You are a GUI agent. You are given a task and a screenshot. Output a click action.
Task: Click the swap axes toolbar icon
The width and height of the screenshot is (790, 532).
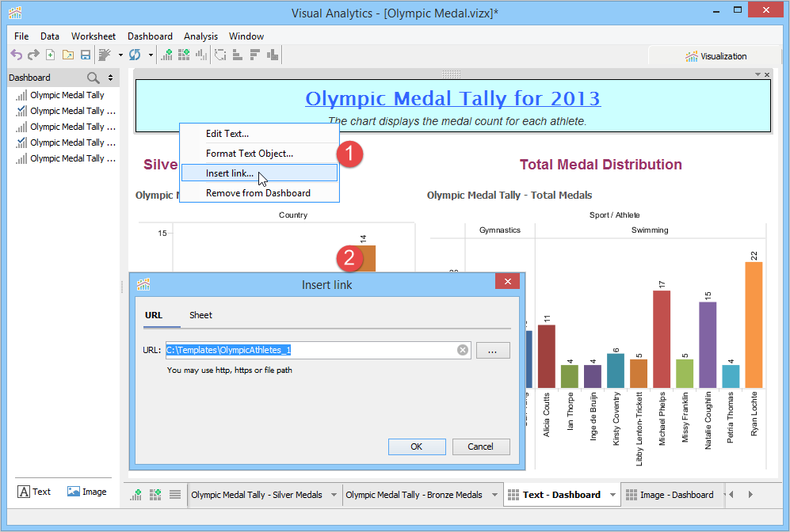point(220,55)
